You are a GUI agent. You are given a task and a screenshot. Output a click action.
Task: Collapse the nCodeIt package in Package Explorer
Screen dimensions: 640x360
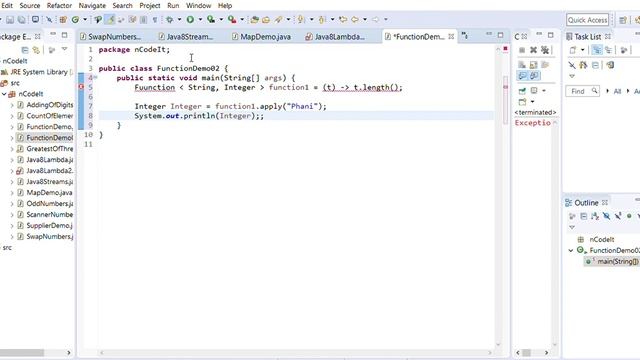(x=4, y=94)
